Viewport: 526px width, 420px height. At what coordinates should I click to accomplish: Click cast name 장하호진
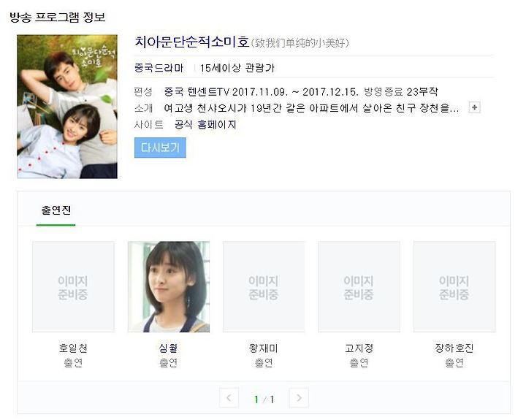[x=454, y=348]
